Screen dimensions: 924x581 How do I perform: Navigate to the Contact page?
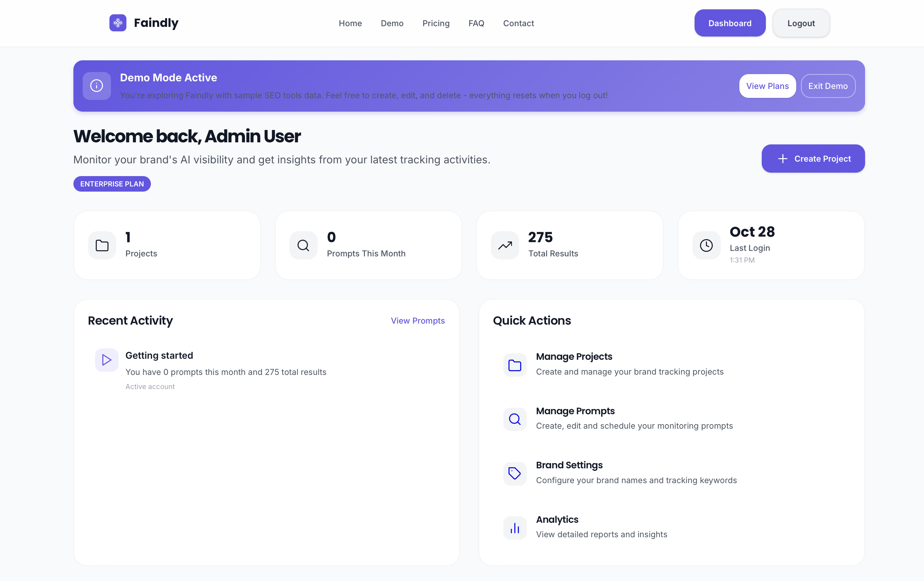click(x=518, y=23)
